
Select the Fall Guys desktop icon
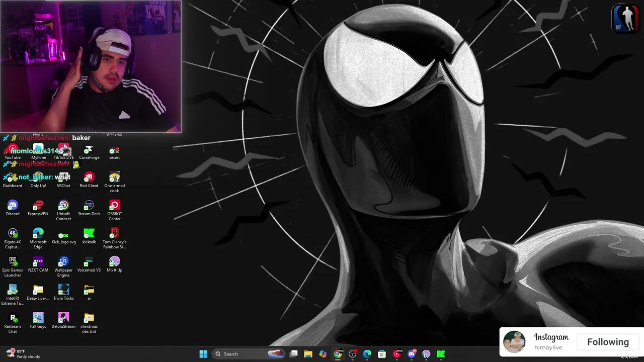(x=38, y=320)
